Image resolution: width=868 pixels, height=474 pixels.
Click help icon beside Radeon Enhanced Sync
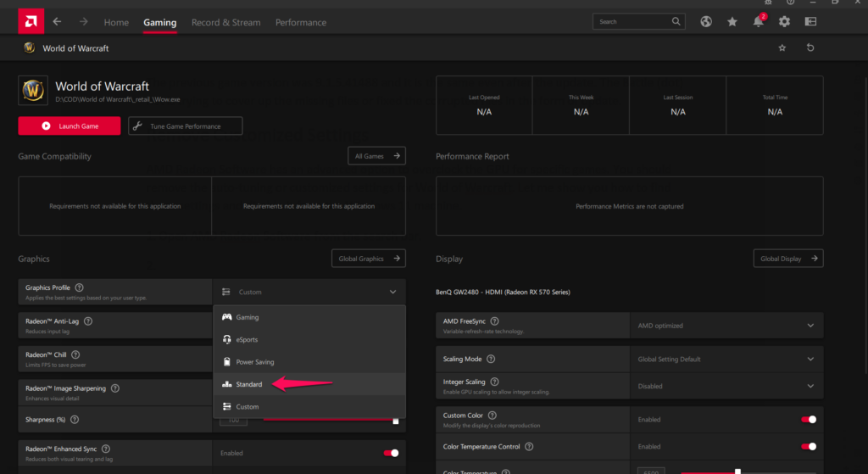coord(106,449)
